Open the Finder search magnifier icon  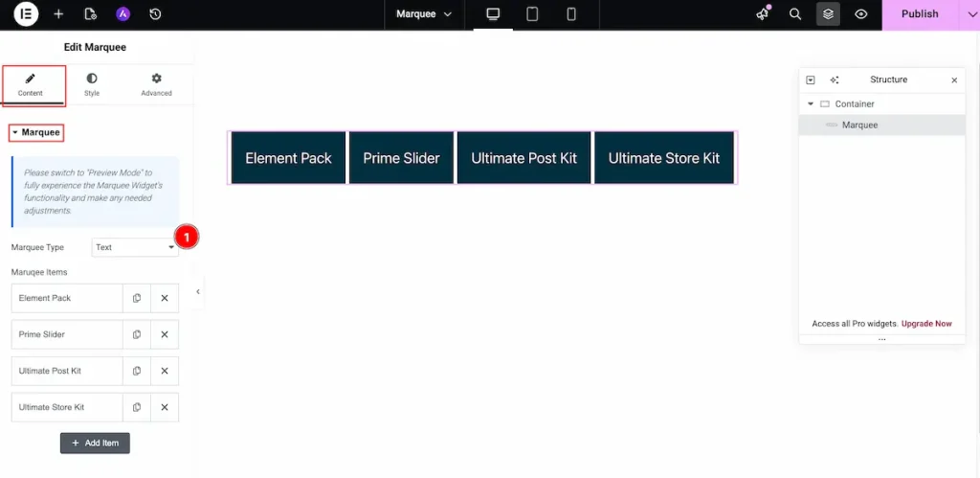point(795,14)
